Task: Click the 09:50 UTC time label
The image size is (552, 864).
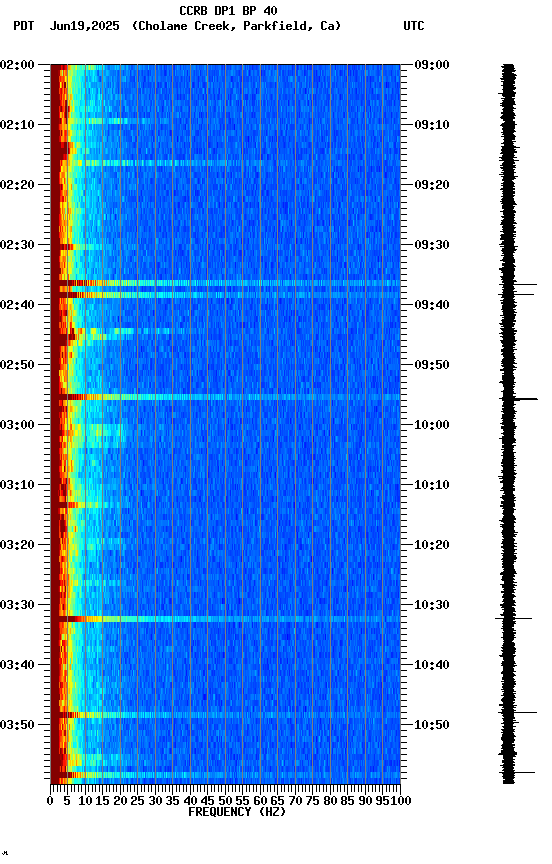Action: pyautogui.click(x=432, y=365)
